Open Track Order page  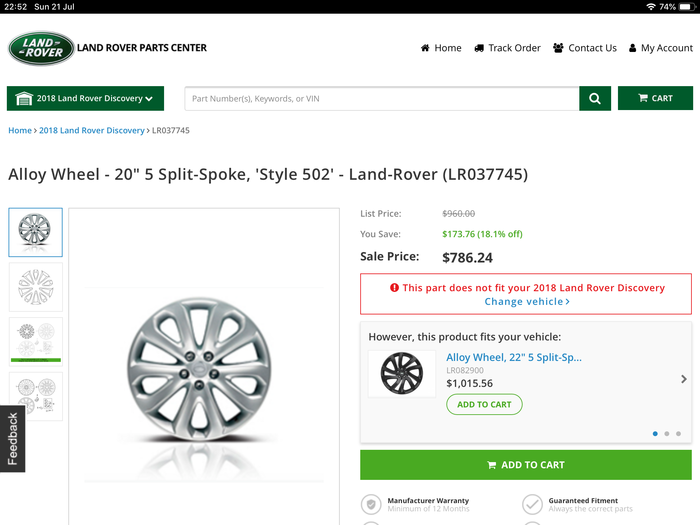tap(507, 48)
